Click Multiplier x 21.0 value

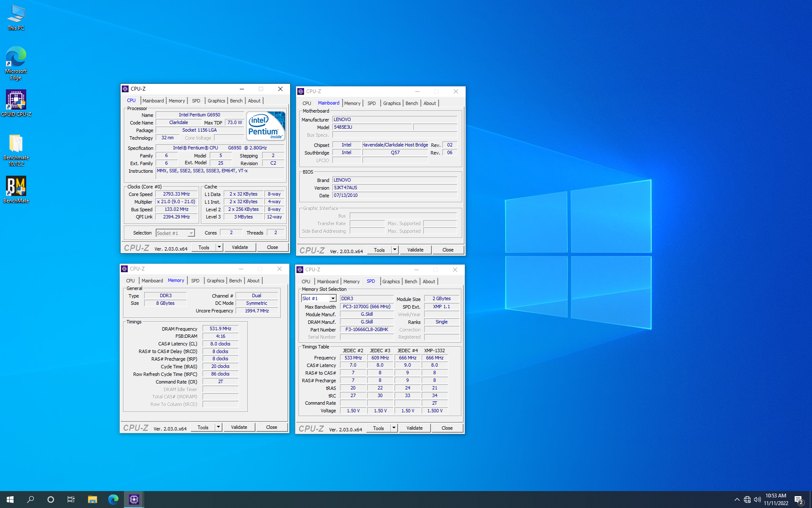click(176, 202)
